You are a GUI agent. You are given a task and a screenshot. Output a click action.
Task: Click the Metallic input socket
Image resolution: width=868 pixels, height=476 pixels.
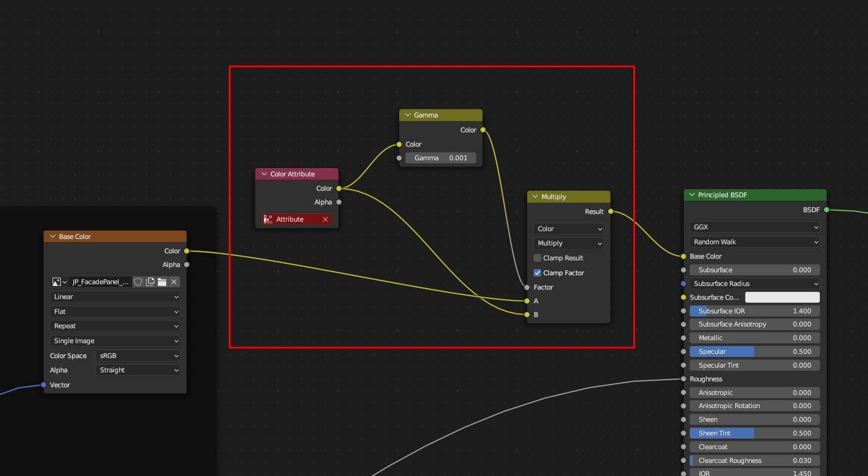point(683,338)
